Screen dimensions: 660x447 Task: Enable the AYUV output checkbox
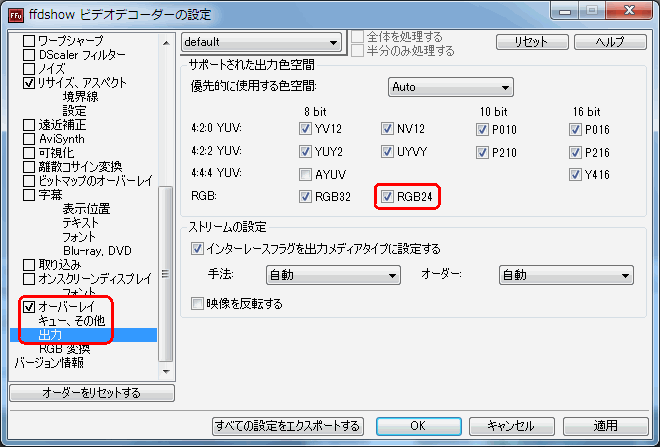click(x=305, y=174)
